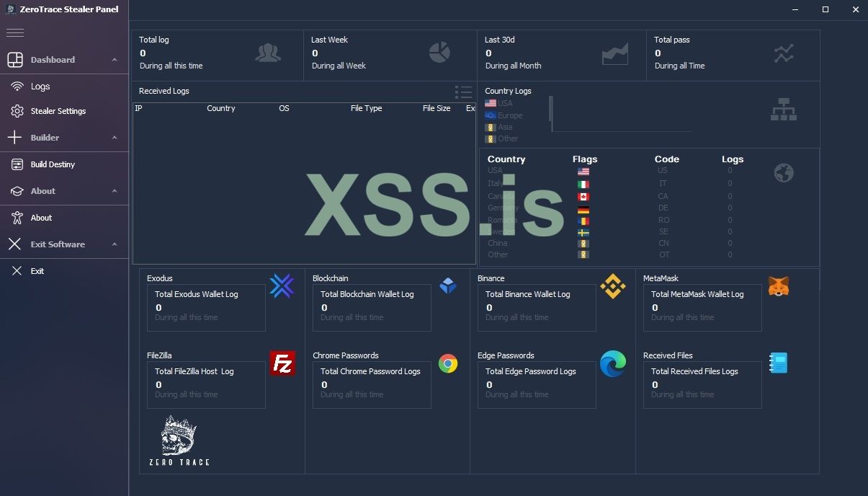
Task: Maximize the ZeroTrace window
Action: [x=826, y=9]
